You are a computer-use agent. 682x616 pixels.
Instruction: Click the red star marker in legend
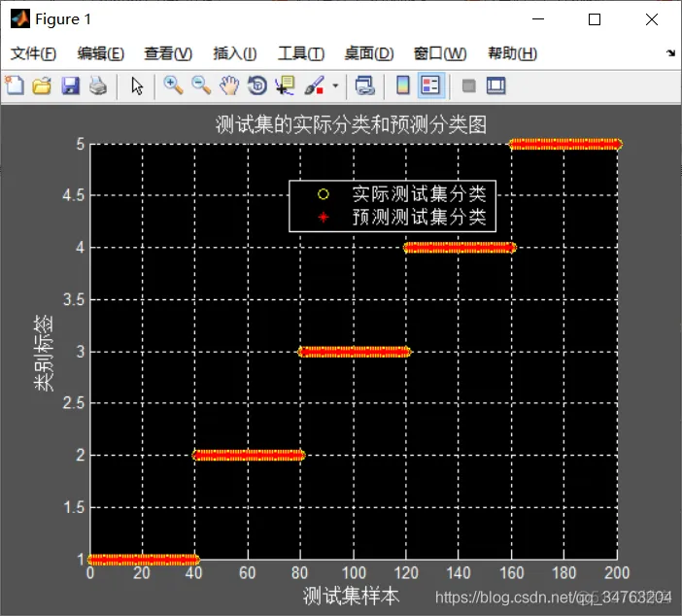[324, 217]
